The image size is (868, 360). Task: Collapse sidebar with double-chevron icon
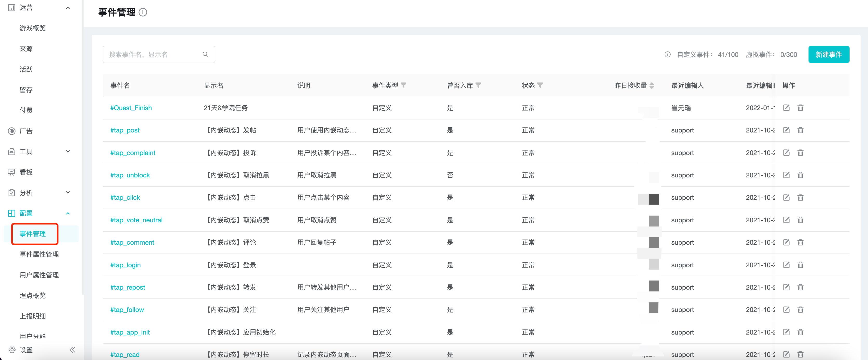click(72, 350)
